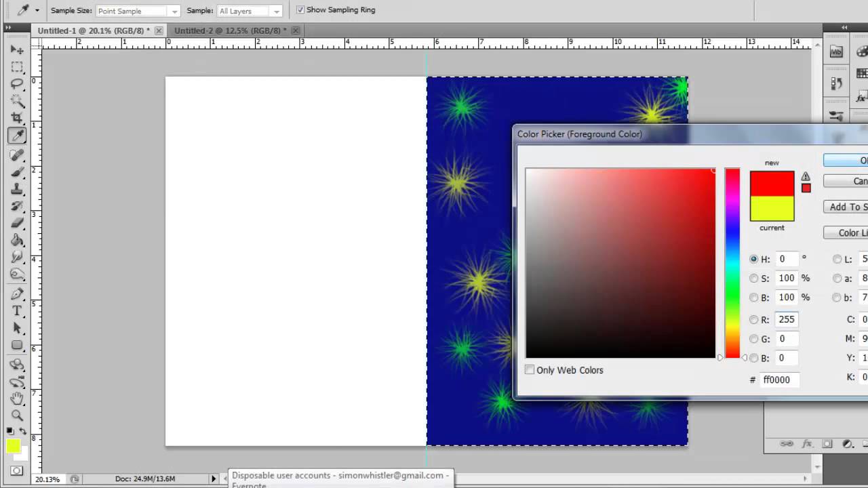The width and height of the screenshot is (868, 488).
Task: Select the Eyedropper tool in the toolbox
Action: (x=17, y=136)
